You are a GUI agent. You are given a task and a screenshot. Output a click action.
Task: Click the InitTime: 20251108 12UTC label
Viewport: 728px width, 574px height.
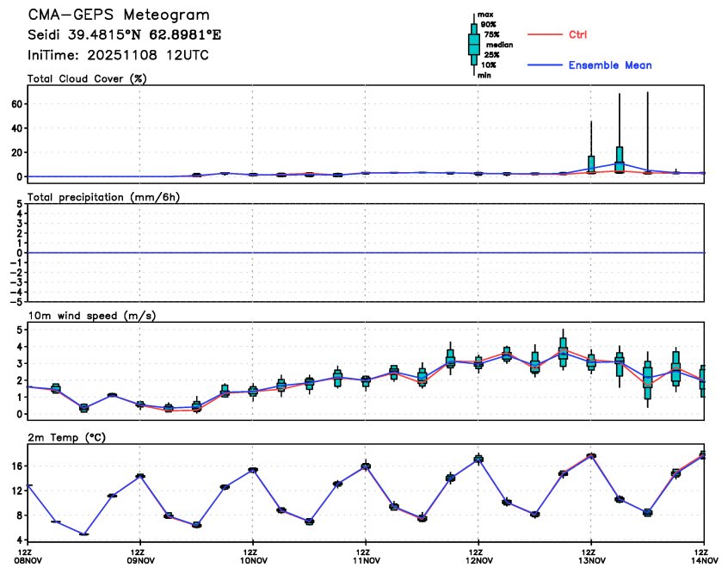tap(119, 55)
